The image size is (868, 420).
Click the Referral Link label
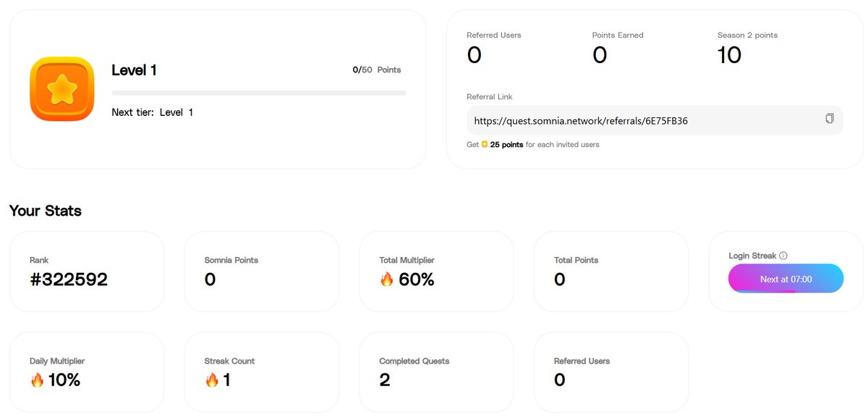pos(490,96)
